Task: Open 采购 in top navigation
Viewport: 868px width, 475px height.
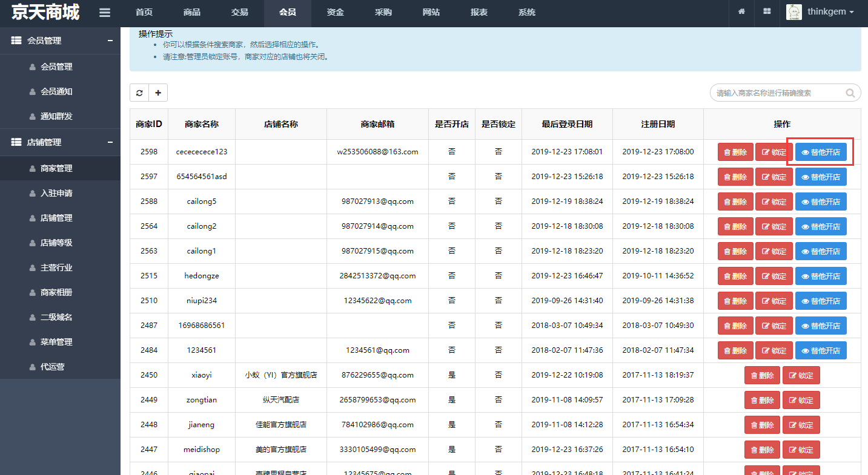Action: (383, 12)
